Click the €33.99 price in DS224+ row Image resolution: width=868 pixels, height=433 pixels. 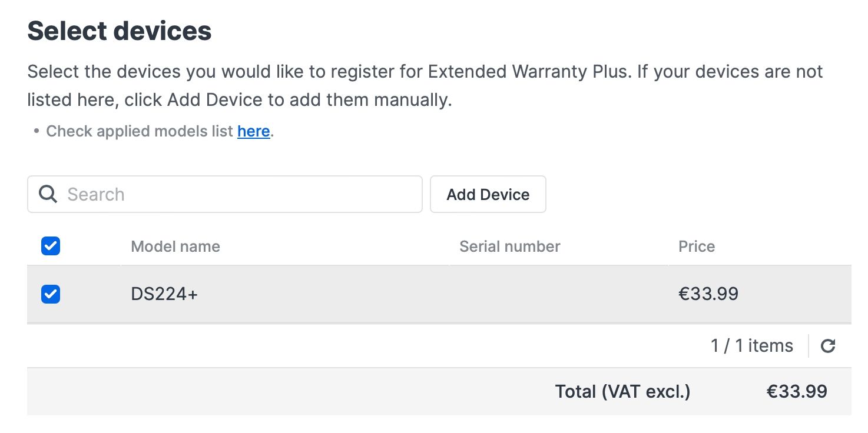coord(708,294)
